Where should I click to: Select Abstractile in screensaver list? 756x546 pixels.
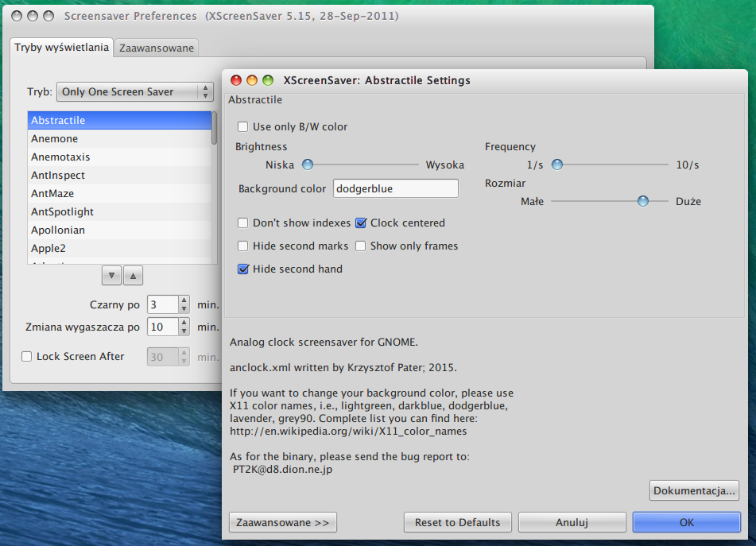point(119,121)
